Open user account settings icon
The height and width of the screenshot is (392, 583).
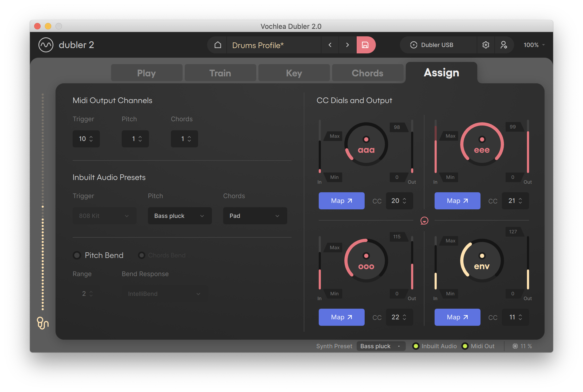(x=504, y=45)
